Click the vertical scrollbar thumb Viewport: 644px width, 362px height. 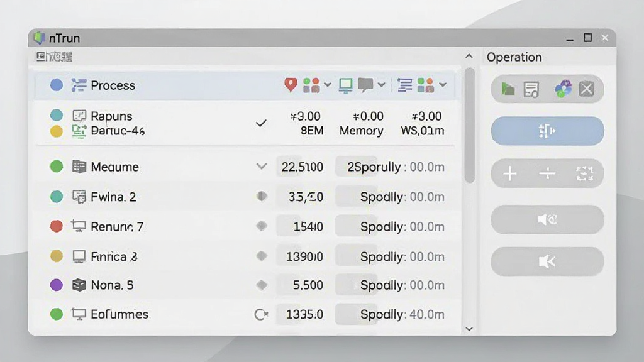(469, 125)
